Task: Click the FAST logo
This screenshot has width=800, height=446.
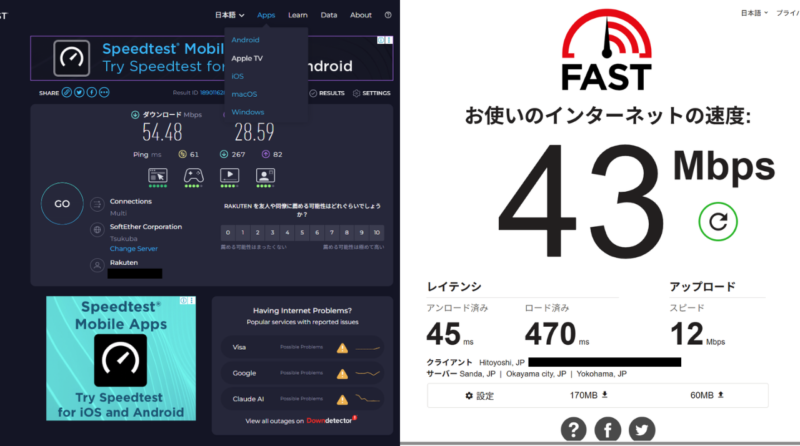Action: click(x=607, y=49)
